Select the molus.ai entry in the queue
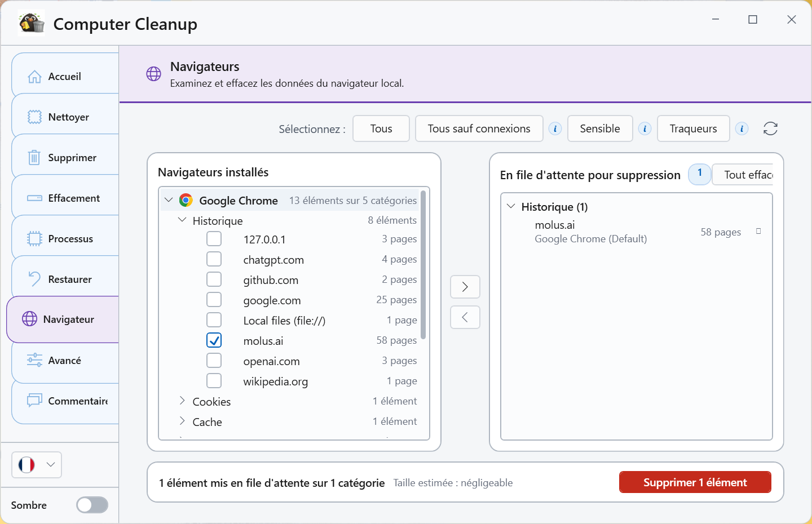This screenshot has width=812, height=524. tap(636, 232)
